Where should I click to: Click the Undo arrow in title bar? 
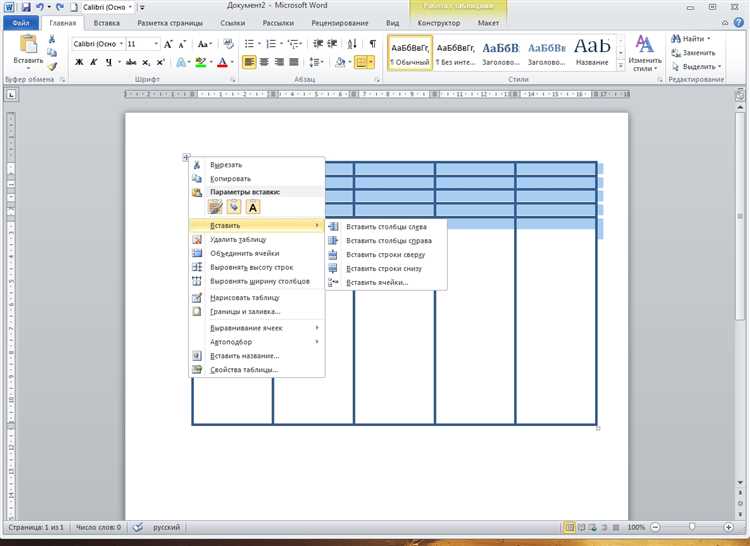(40, 7)
